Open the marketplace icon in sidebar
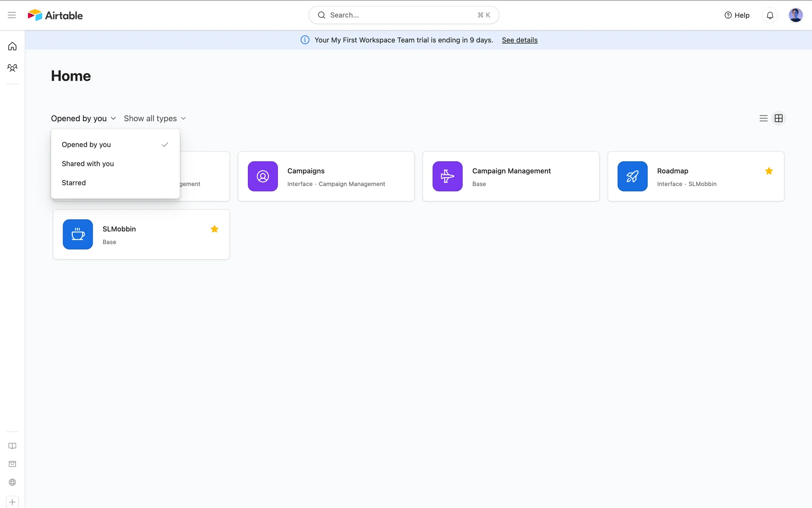812x508 pixels. tap(12, 464)
